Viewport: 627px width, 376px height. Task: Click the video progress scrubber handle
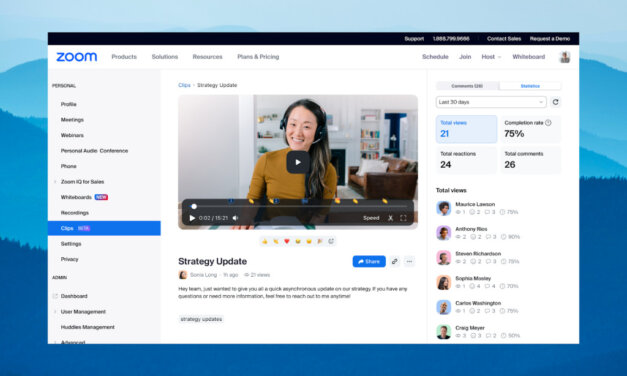pyautogui.click(x=194, y=206)
